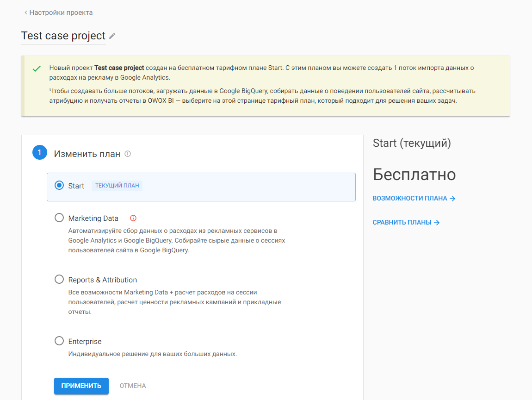
Task: Click the Enterprise plan label
Action: tap(85, 341)
